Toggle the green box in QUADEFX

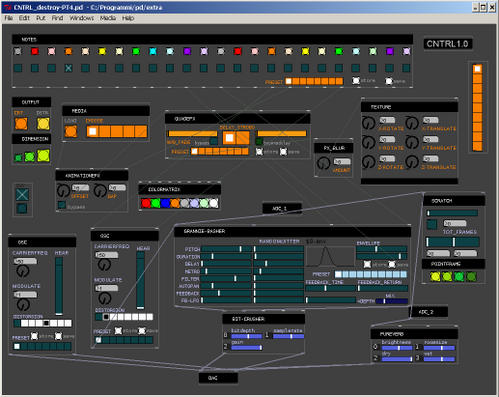pos(259,142)
